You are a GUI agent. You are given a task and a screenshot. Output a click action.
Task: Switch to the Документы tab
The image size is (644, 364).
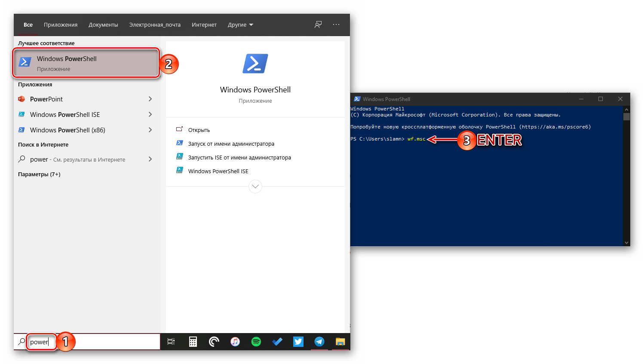(103, 25)
